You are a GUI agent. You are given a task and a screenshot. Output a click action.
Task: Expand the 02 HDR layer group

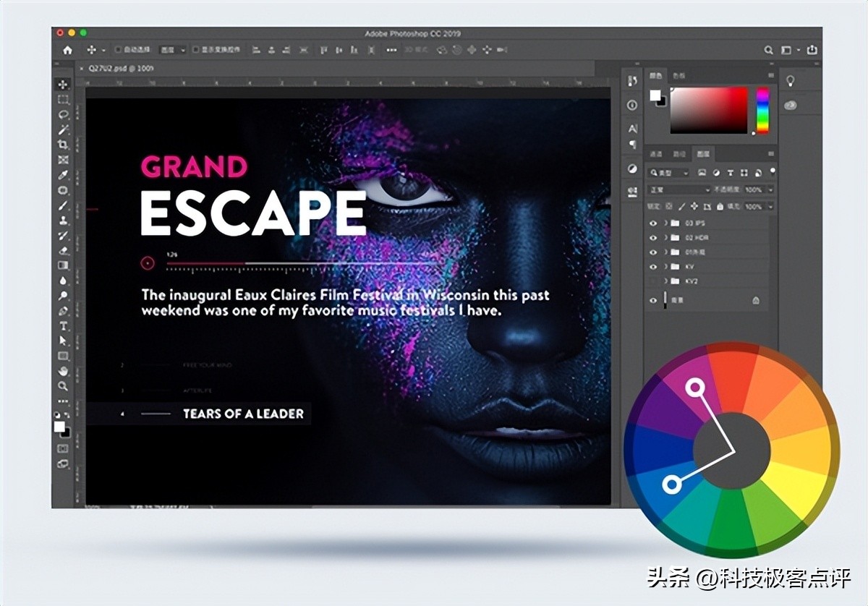(x=665, y=237)
